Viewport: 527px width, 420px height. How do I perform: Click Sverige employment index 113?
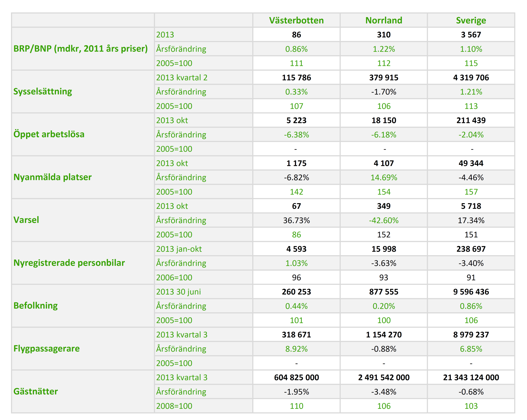pos(471,106)
